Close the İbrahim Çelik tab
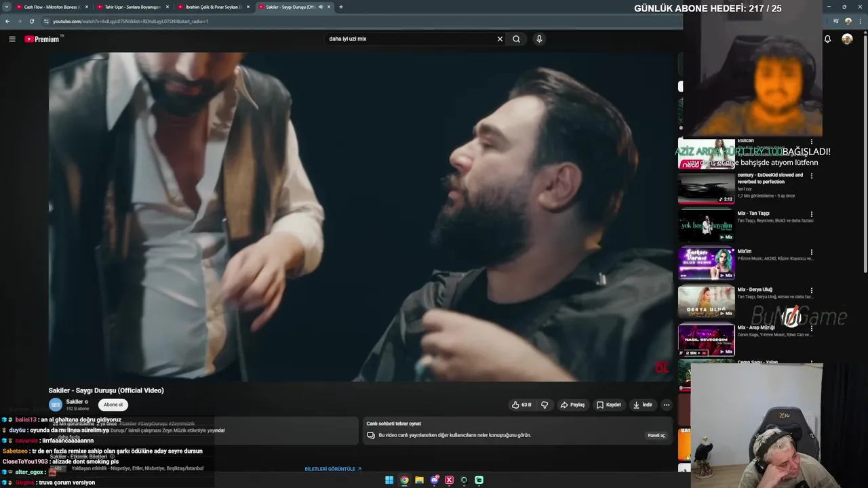 click(x=248, y=7)
